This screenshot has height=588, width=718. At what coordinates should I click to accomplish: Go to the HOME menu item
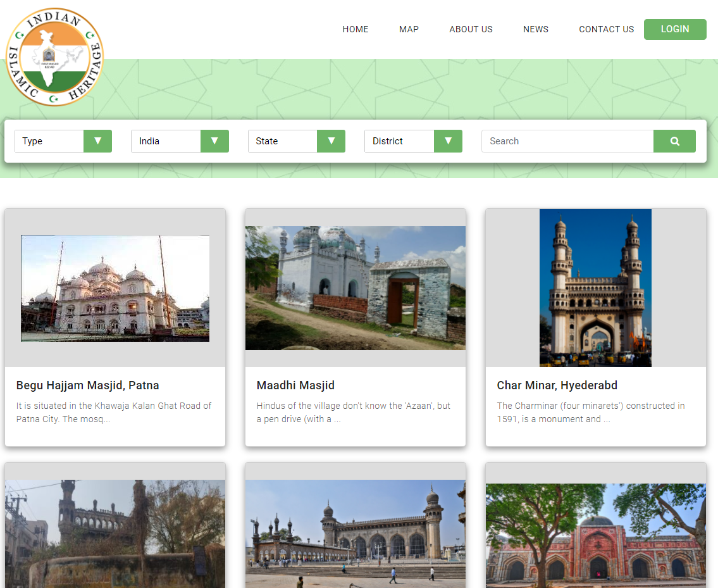point(356,29)
